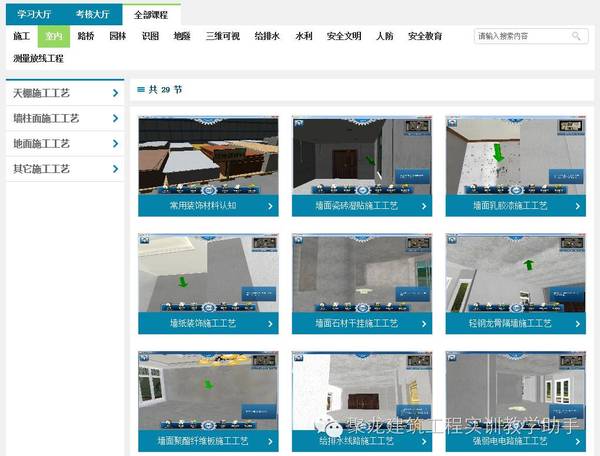
Task: Click arrow icon on 墙纸装饰施工工艺 card
Action: tap(271, 324)
